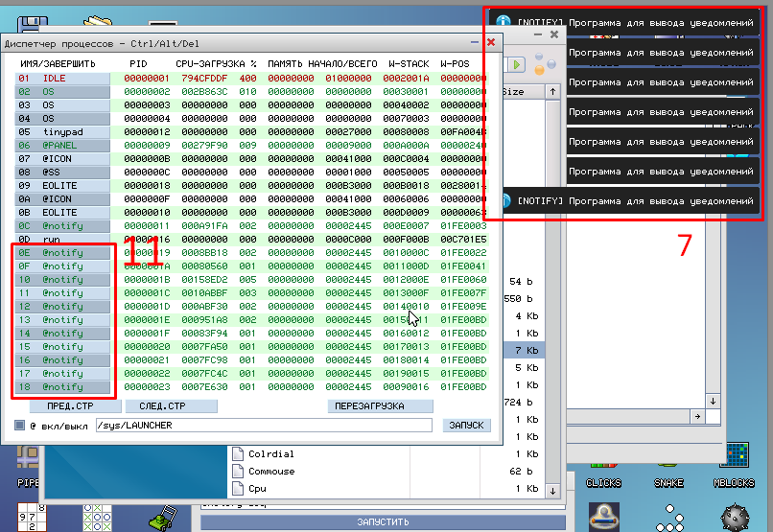Click the ПРЕД.СТР previous page button

76,406
